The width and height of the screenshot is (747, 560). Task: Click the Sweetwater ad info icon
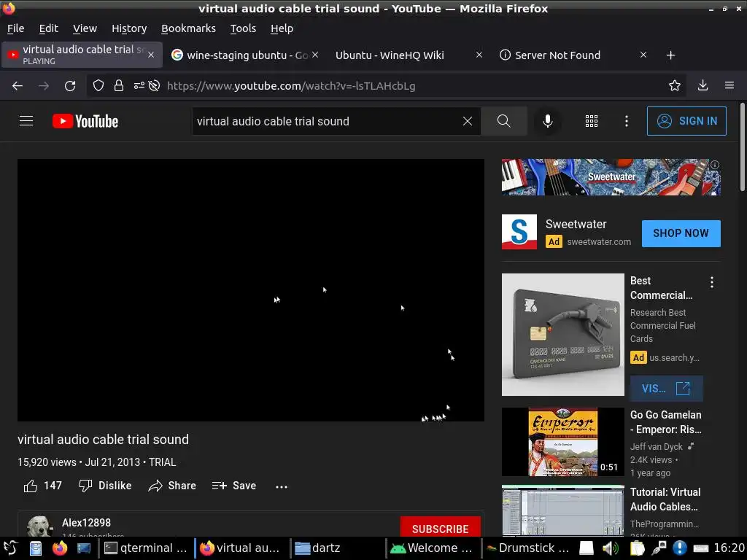(x=715, y=165)
